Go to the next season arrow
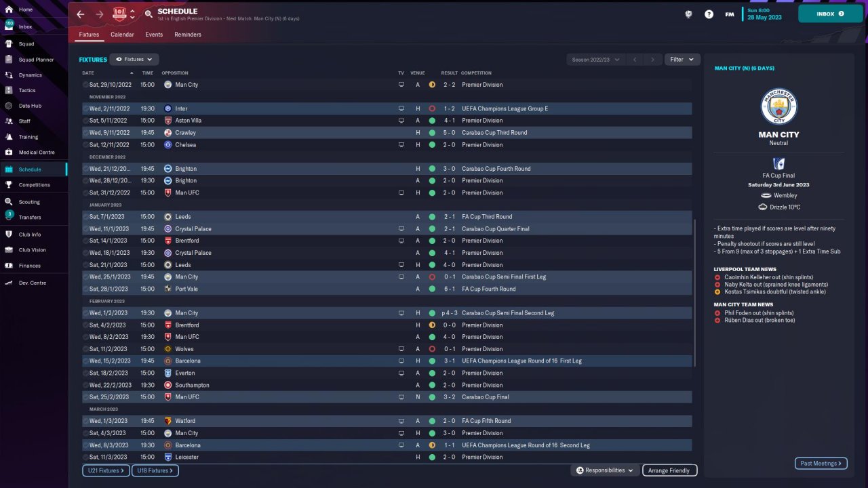Viewport: 868px width, 488px height. (652, 60)
